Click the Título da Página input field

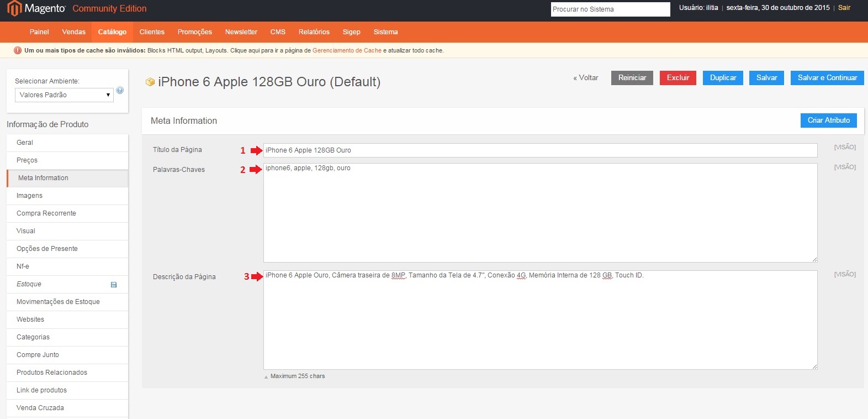point(540,150)
